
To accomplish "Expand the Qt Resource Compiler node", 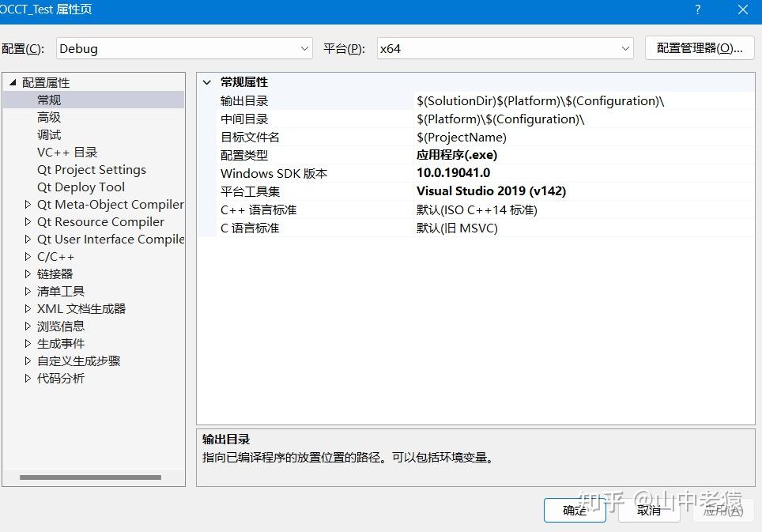I will (x=28, y=221).
